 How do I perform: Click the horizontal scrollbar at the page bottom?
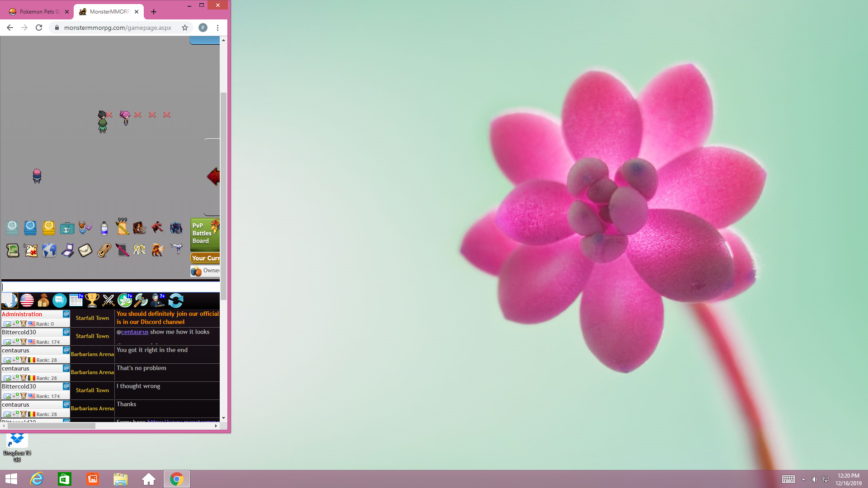pos(51,426)
